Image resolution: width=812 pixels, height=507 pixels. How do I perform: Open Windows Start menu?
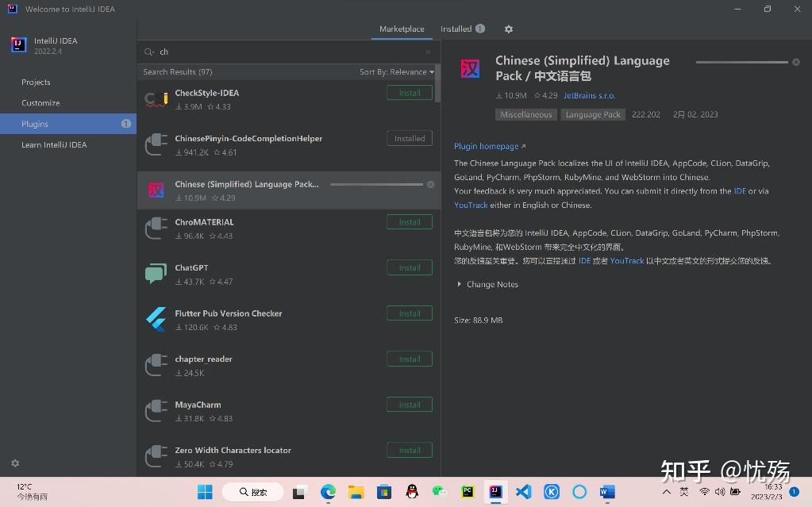205,491
